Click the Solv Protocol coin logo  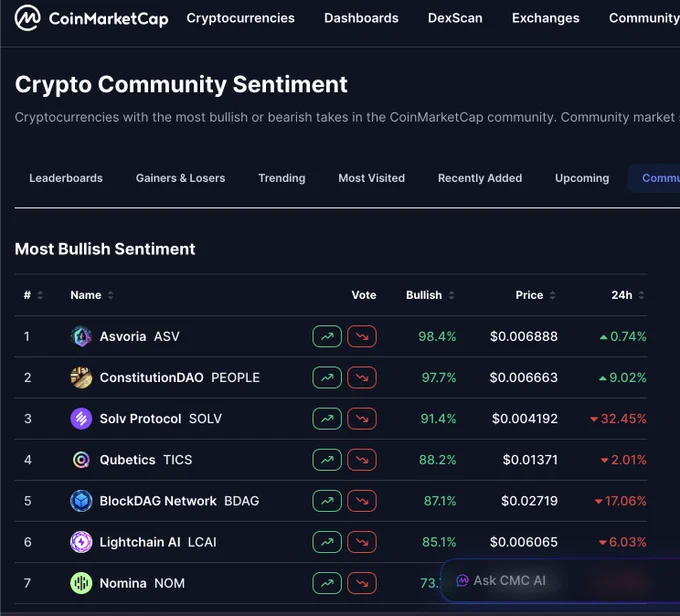[81, 419]
